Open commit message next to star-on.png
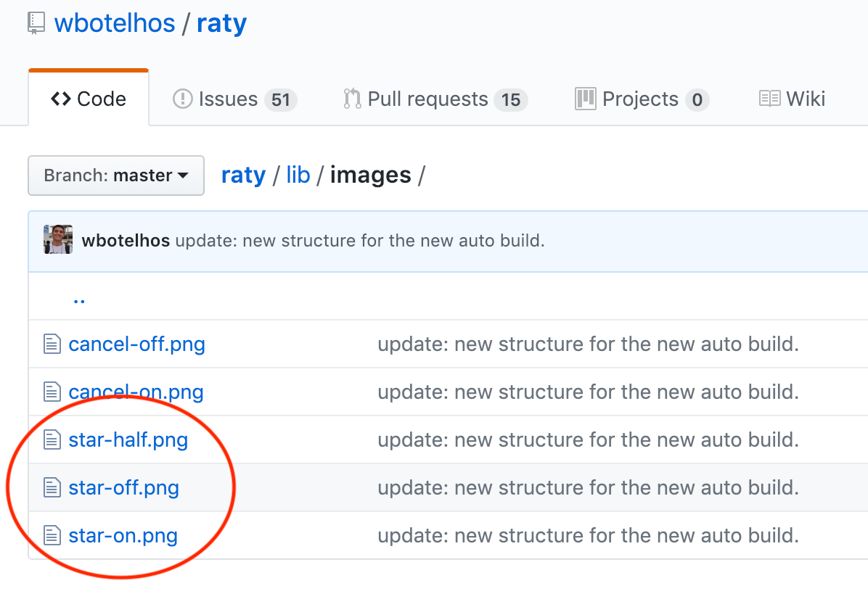The width and height of the screenshot is (868, 599). coord(588,535)
